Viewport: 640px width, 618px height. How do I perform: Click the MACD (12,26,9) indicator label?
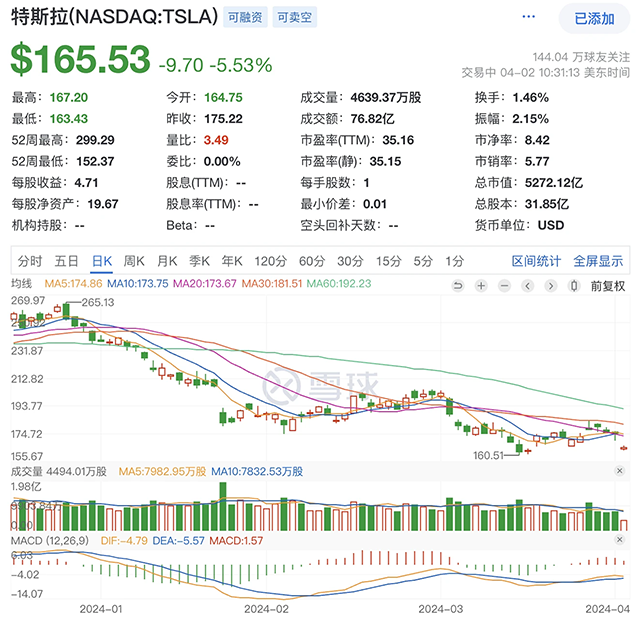[49, 540]
